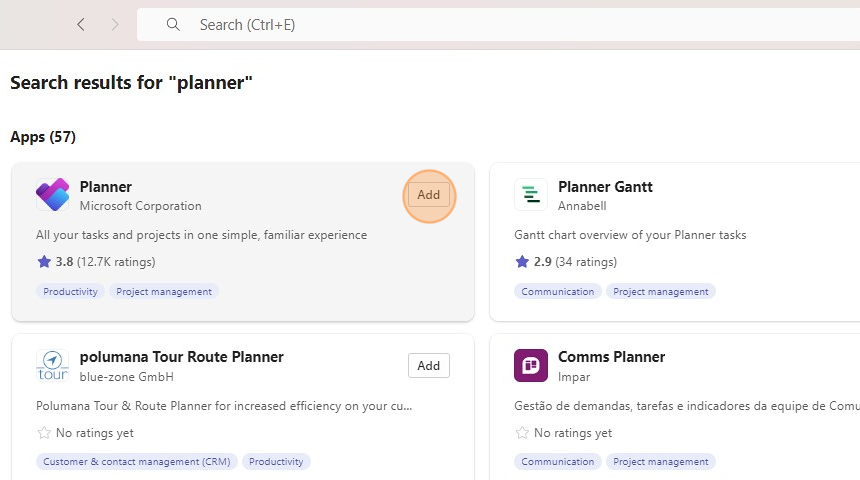The height and width of the screenshot is (480, 860).
Task: Select Comms Planner's Project management tag
Action: (x=661, y=462)
